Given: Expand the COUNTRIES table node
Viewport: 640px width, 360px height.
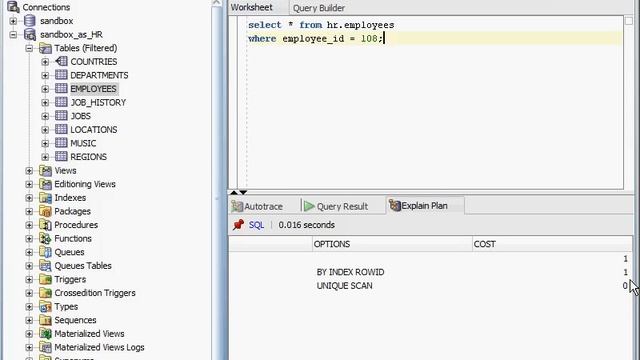Looking at the screenshot, I should (45, 62).
